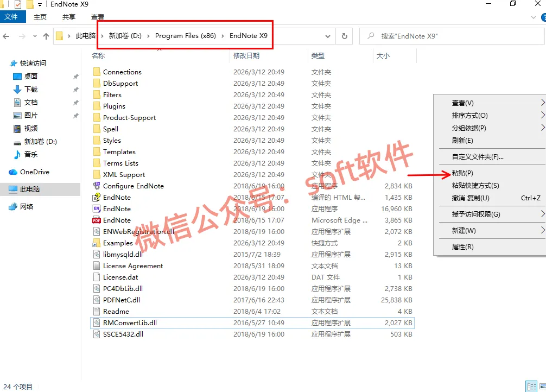
Task: Select the Readme document icon
Action: (97, 312)
